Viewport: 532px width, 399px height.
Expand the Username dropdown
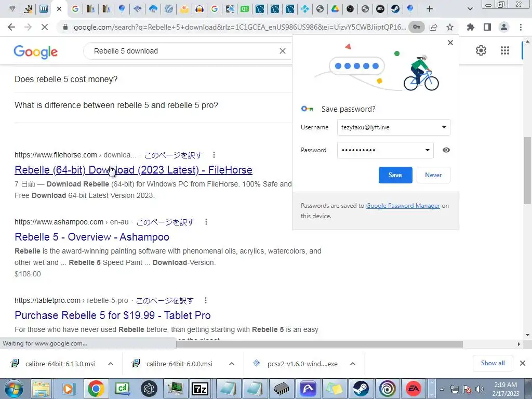tap(444, 127)
